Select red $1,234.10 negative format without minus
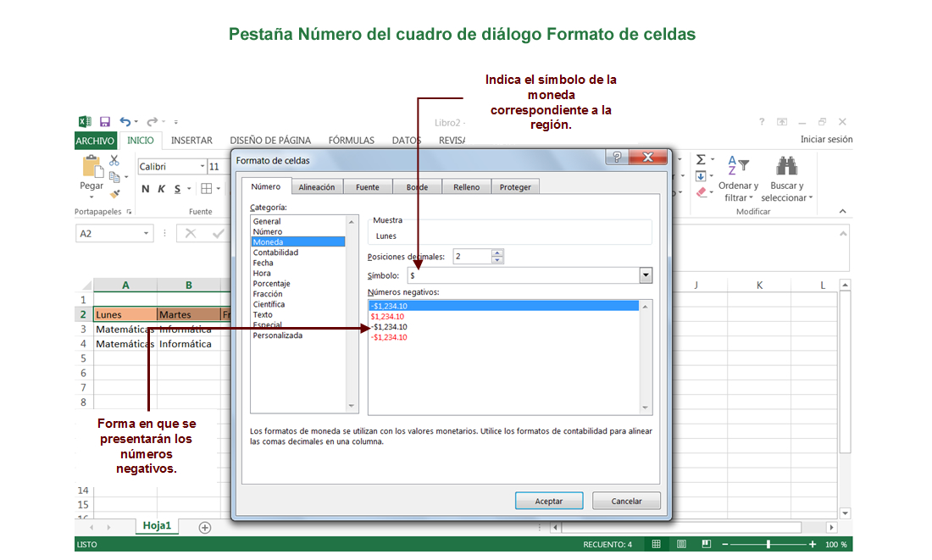 click(x=387, y=316)
